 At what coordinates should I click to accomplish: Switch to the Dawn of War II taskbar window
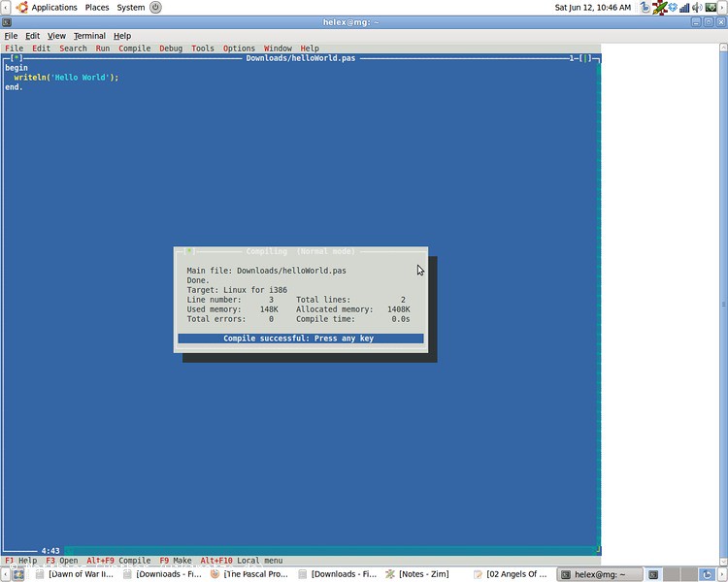(x=75, y=574)
